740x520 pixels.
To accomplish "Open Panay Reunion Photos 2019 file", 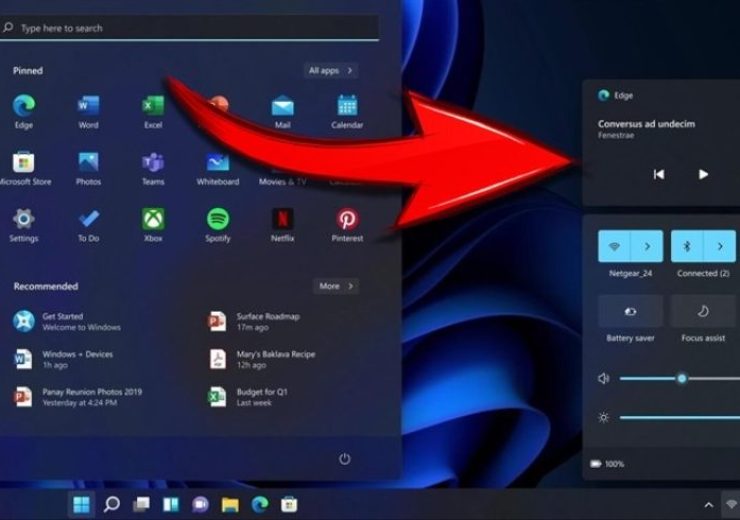I will pos(78,397).
